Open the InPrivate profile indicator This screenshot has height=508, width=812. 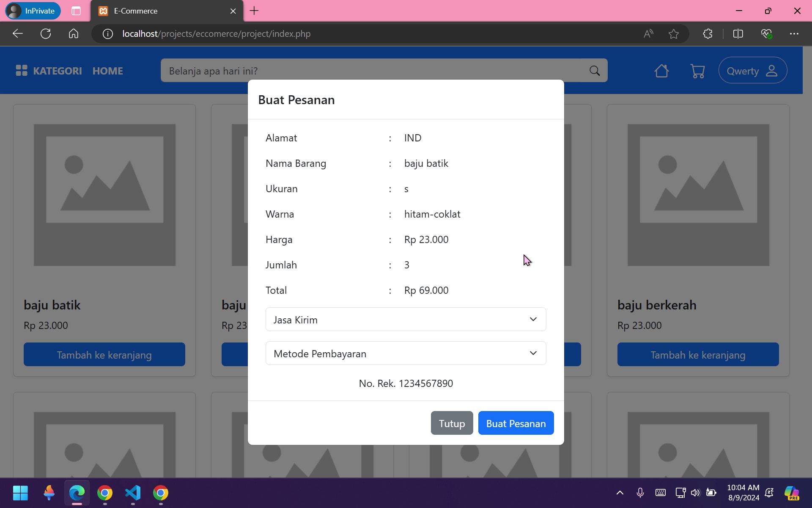tap(33, 11)
